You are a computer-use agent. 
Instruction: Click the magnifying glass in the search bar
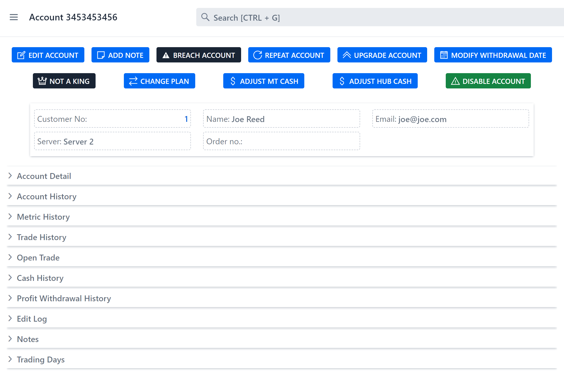tap(205, 17)
